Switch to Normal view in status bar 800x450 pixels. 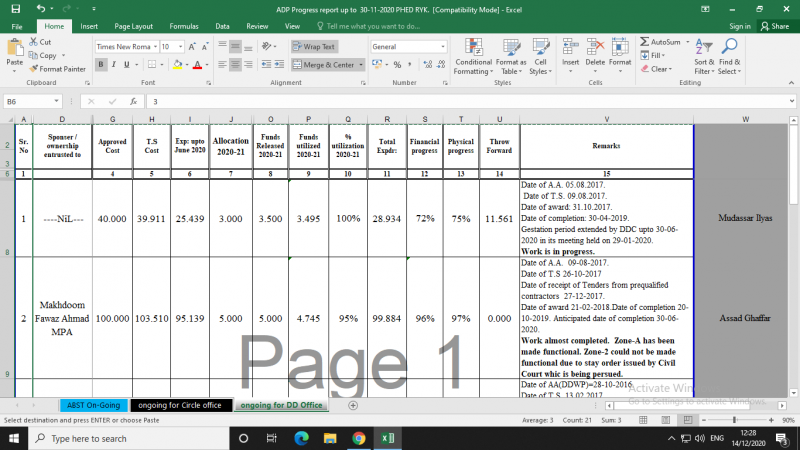(643, 420)
